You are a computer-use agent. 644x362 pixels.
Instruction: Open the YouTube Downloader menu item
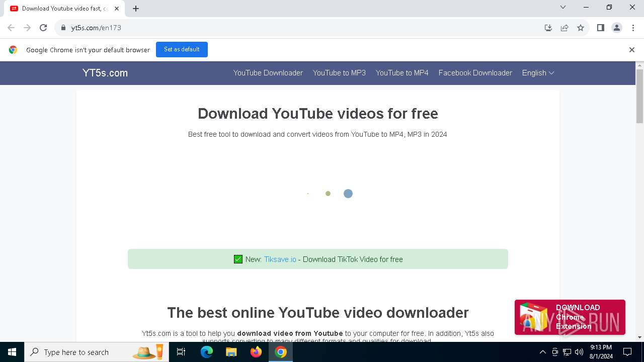268,73
